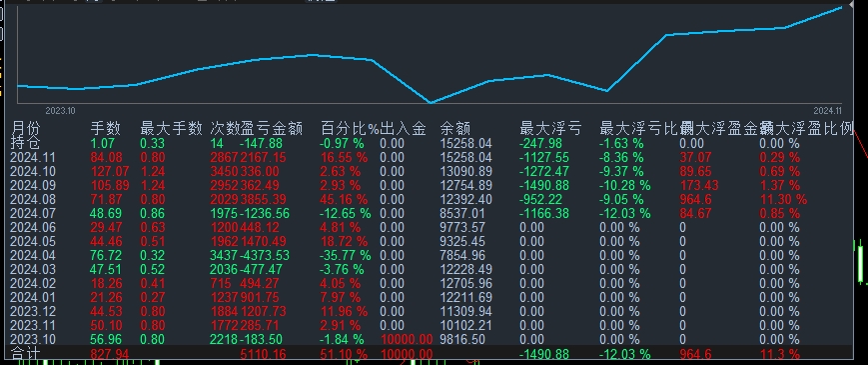Click the 手数 column header

pos(105,129)
